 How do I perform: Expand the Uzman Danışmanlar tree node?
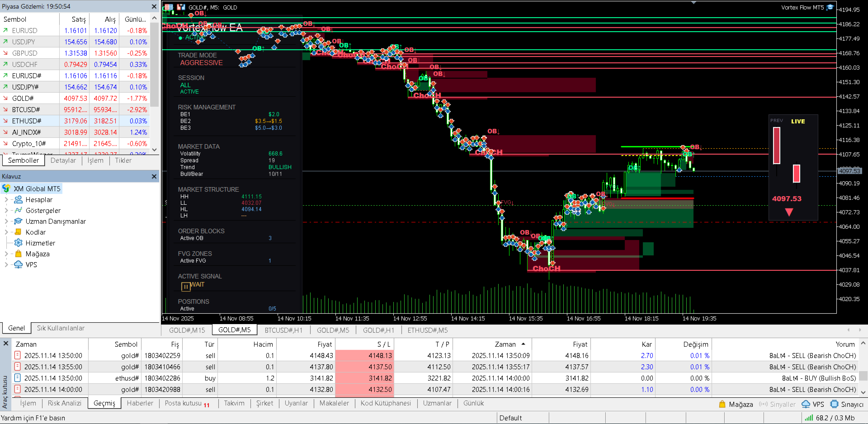point(6,221)
